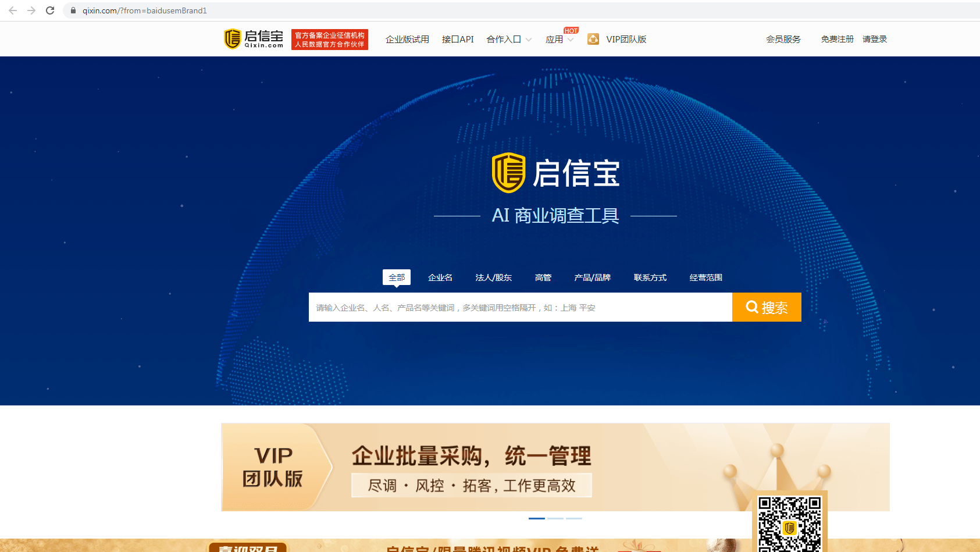
Task: Expand the 合作入口 dropdown
Action: tap(509, 39)
